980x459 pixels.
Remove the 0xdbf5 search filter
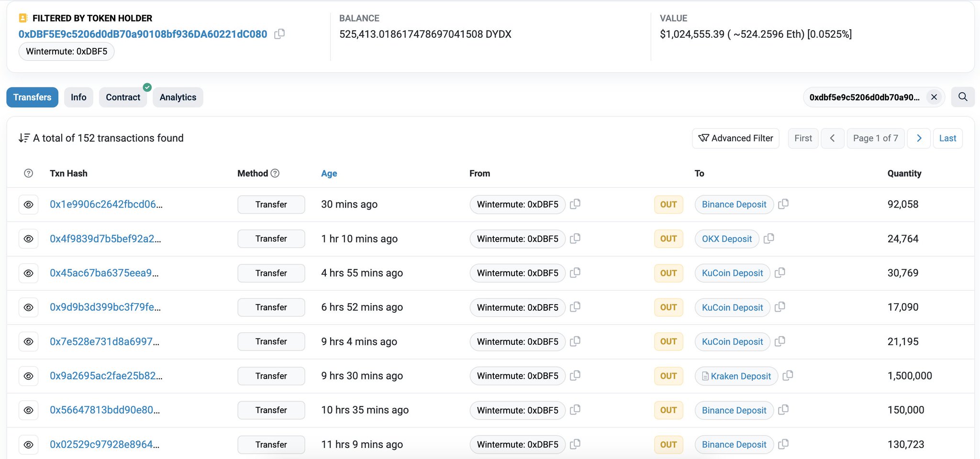(x=934, y=97)
